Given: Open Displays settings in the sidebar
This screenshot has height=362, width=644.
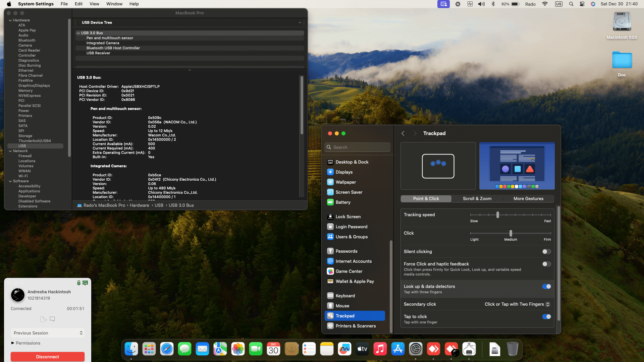Looking at the screenshot, I should (x=344, y=172).
